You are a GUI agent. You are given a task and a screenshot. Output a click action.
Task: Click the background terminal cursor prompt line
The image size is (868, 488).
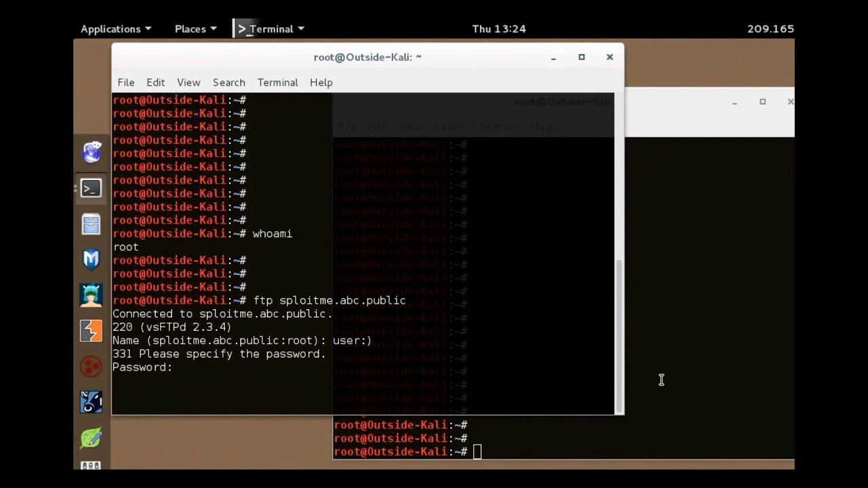[408, 452]
